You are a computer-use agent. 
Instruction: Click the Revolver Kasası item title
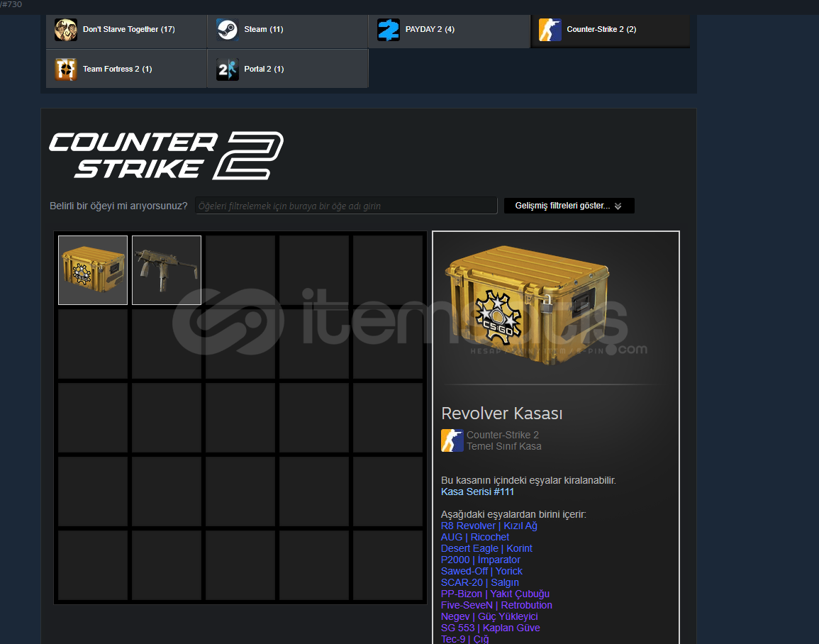point(502,413)
